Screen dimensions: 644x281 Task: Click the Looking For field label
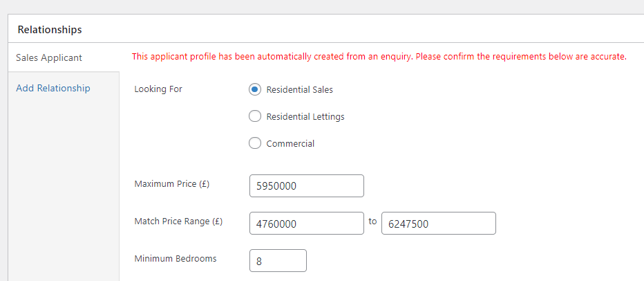158,89
